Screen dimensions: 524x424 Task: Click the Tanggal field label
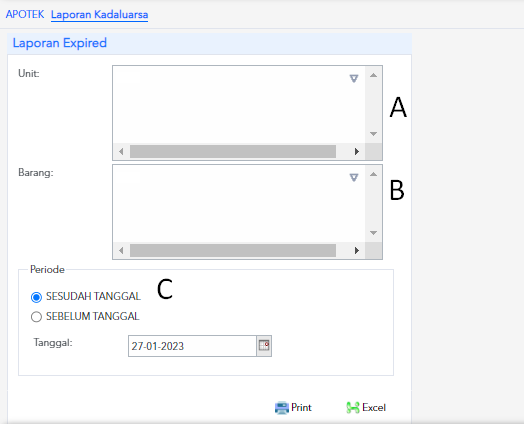(x=53, y=342)
